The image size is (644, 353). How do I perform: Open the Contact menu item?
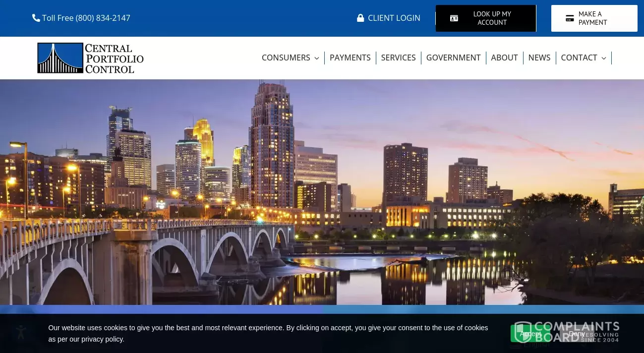click(x=579, y=58)
